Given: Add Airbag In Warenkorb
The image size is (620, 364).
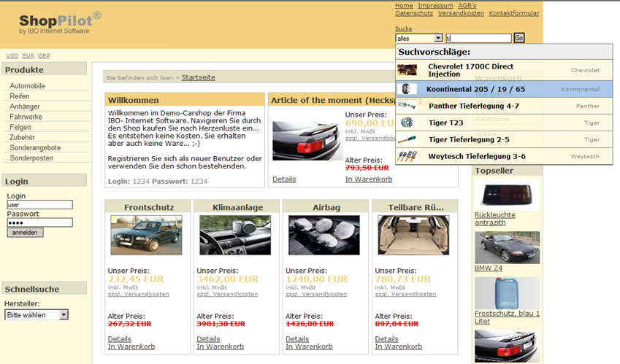Looking at the screenshot, I should coord(309,346).
